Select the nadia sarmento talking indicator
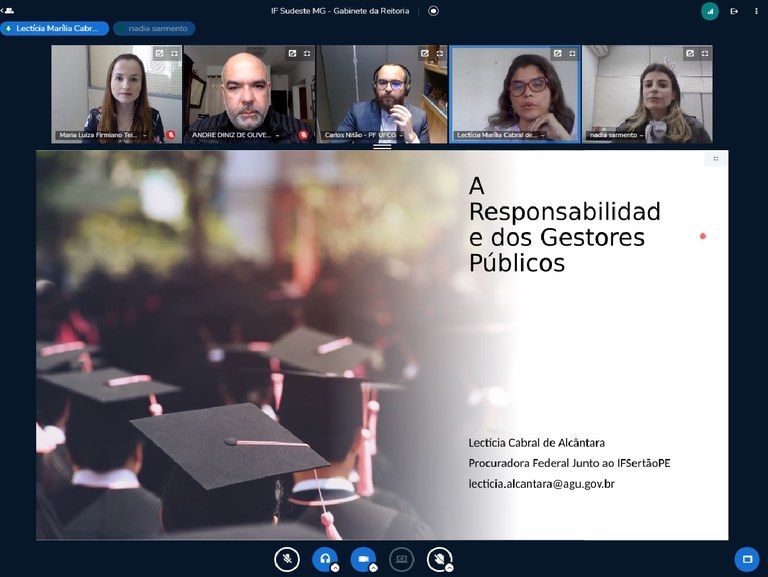The height and width of the screenshot is (577, 768). click(x=154, y=29)
